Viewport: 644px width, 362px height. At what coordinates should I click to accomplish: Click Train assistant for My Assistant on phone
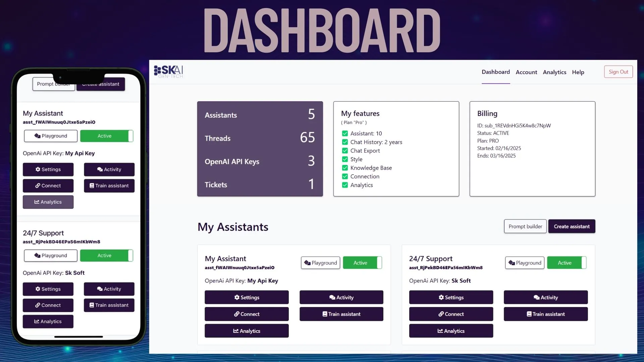point(109,186)
